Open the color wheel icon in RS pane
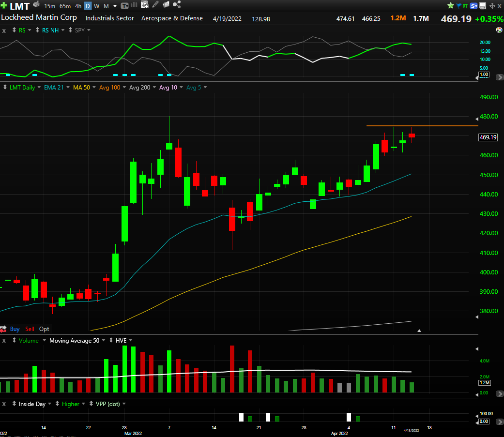 pos(499,30)
